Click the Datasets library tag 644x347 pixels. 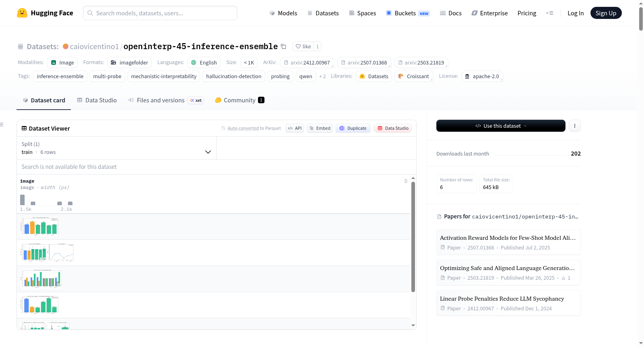pos(374,76)
